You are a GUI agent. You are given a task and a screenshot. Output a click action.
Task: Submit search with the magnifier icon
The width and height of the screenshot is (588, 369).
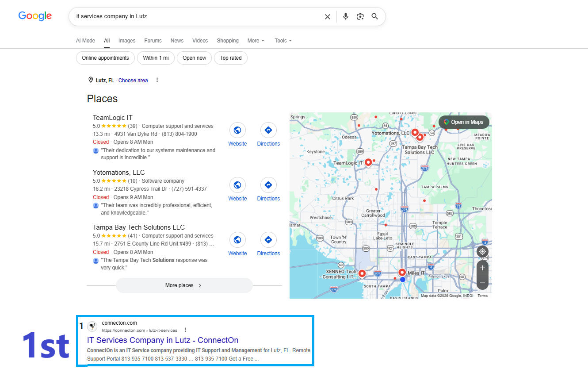pos(375,16)
